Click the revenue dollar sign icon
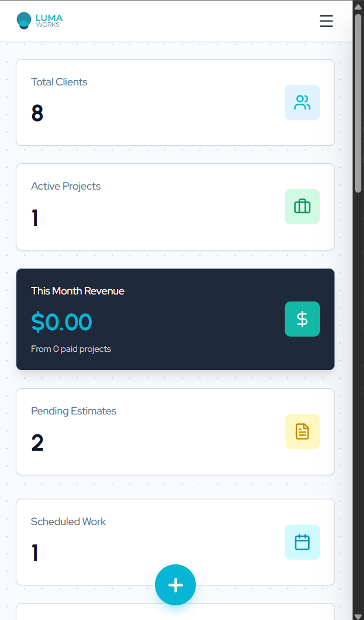364x620 pixels. [302, 319]
